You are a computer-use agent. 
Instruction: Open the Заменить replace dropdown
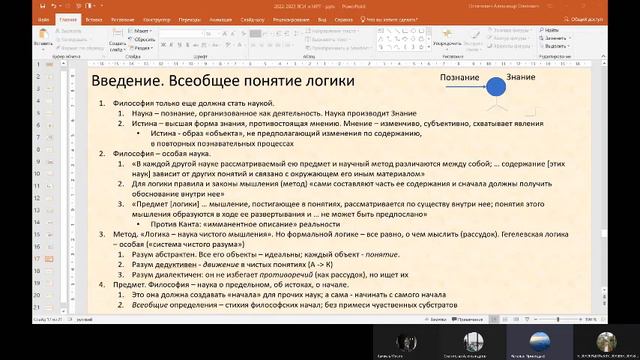tap(555, 38)
